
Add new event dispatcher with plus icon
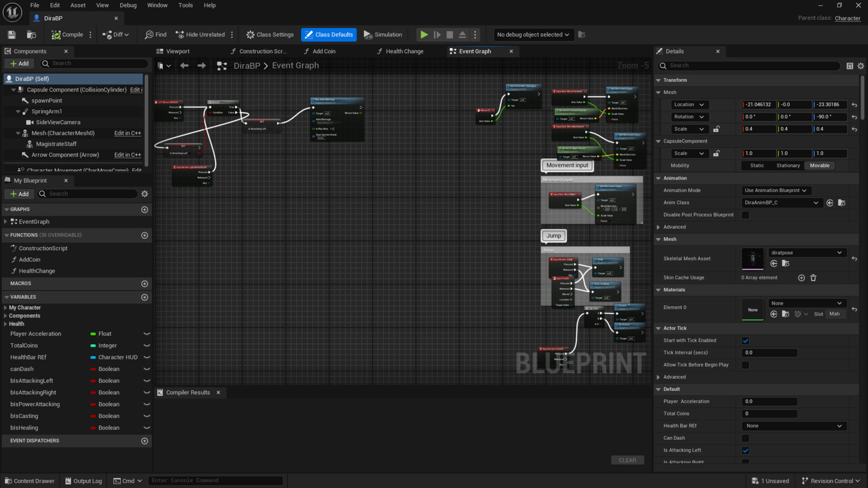(145, 441)
